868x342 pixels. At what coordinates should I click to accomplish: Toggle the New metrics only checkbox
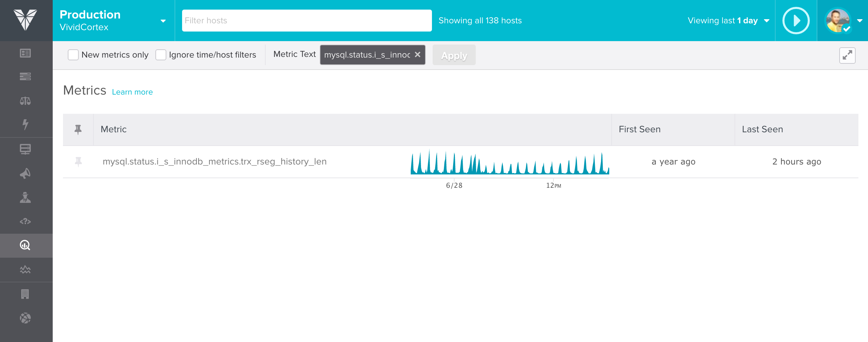tap(73, 55)
